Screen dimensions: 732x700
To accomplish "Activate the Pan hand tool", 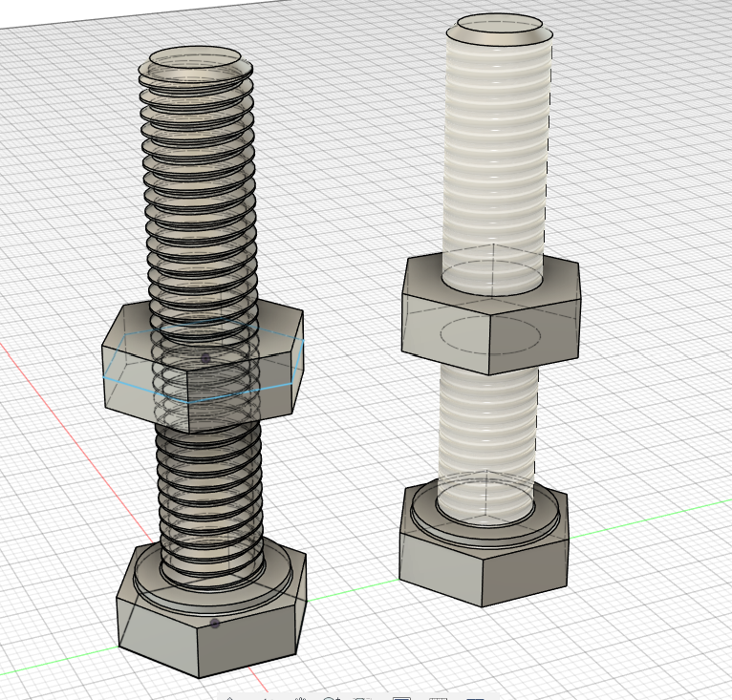I will coord(298,698).
